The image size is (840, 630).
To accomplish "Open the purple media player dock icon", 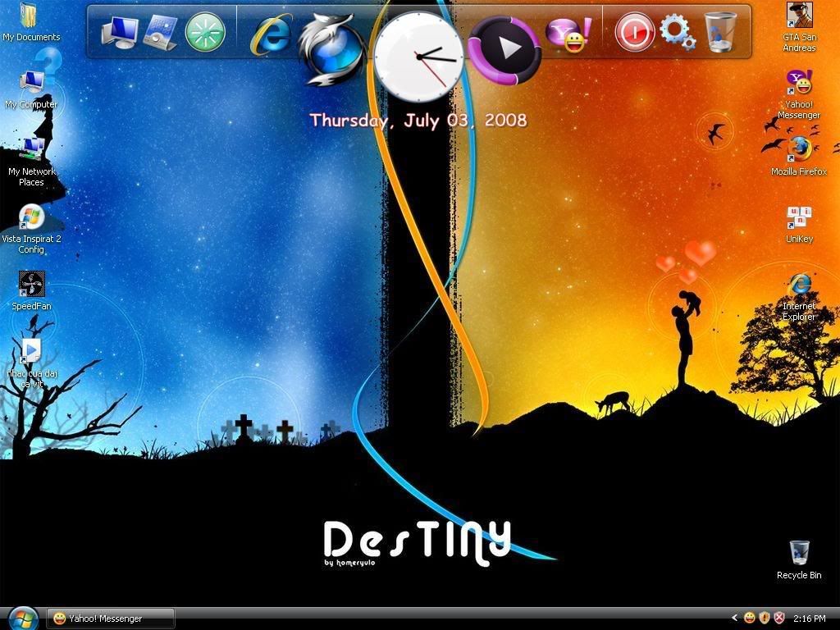I will 504,50.
